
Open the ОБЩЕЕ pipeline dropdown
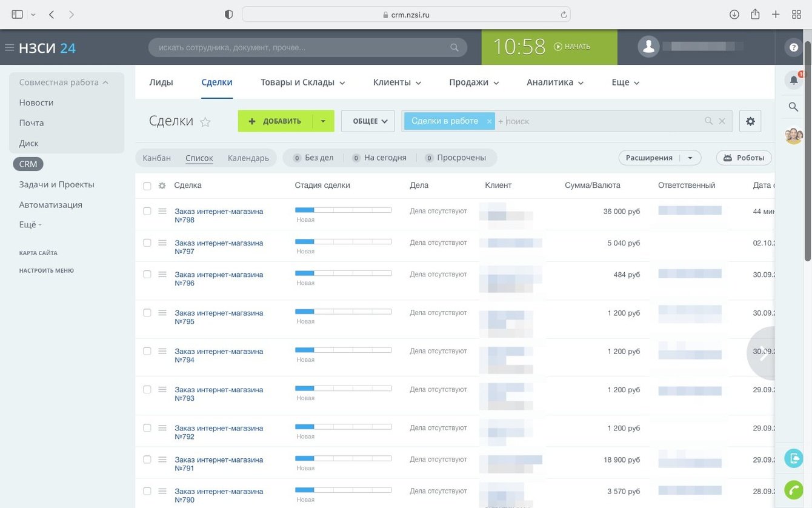pyautogui.click(x=368, y=121)
